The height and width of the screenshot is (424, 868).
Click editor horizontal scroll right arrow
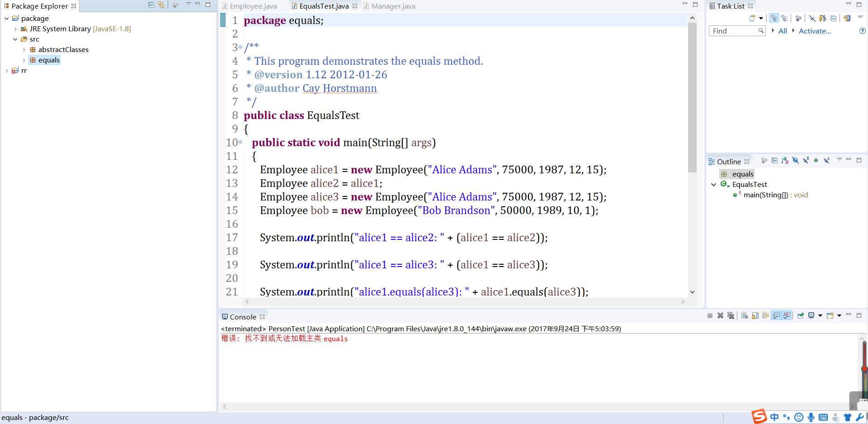pyautogui.click(x=683, y=301)
